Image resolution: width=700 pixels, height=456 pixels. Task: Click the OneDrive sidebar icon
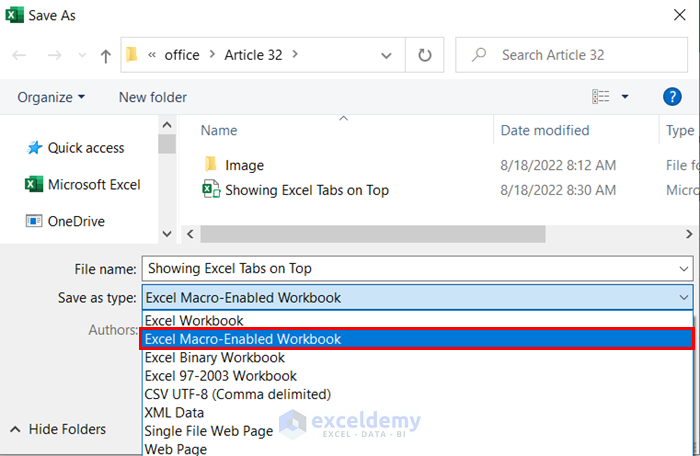pos(34,221)
